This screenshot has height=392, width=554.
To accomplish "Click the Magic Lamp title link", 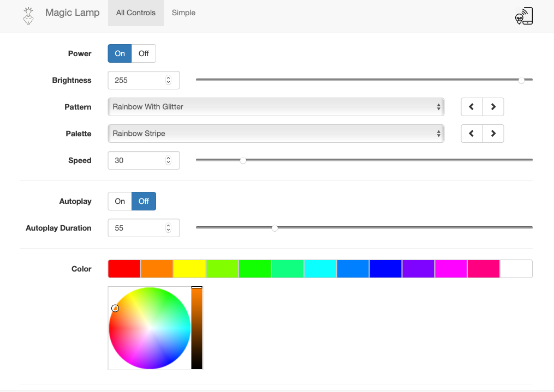I will pos(72,13).
